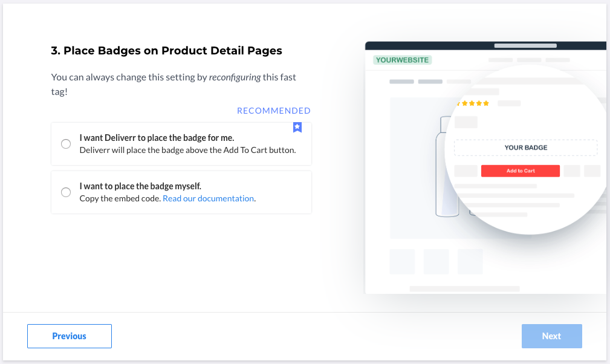Continue with the Next button
Viewport: 610px width, 364px height.
[x=551, y=336]
